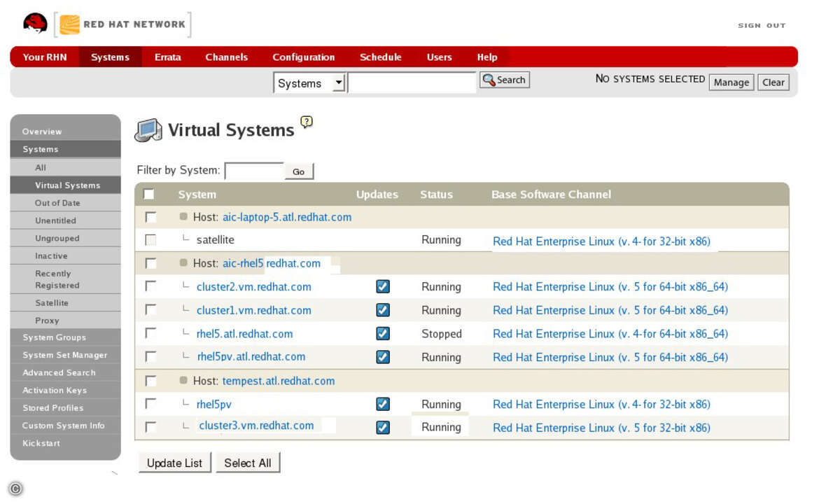Click updates checkmark icon for rhel5pv under tempest
The height and width of the screenshot is (504, 840).
tap(383, 404)
